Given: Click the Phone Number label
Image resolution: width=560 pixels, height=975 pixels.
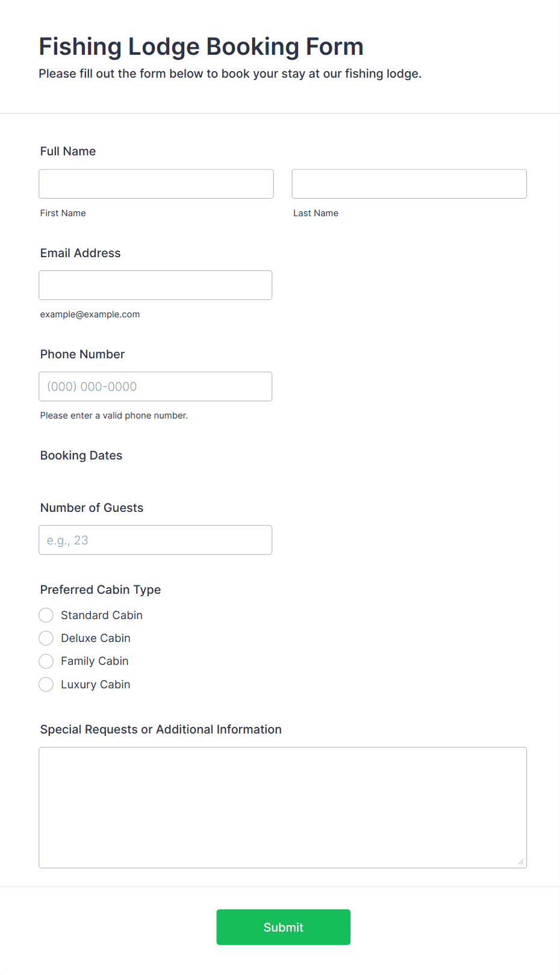Looking at the screenshot, I should 82,354.
